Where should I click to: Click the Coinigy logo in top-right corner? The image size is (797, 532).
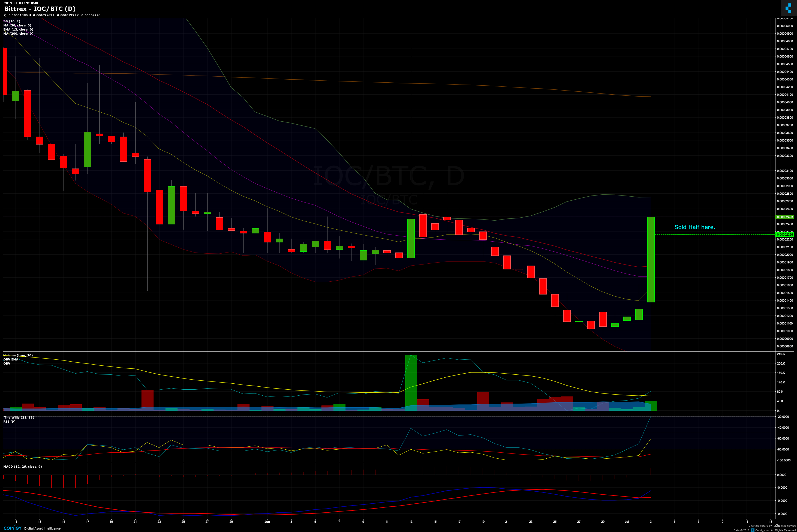click(788, 8)
